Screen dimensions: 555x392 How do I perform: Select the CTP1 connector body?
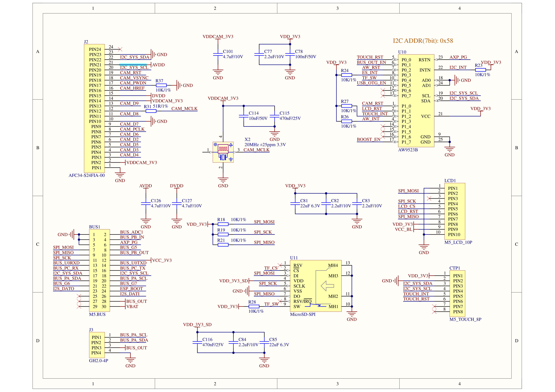[x=457, y=294]
